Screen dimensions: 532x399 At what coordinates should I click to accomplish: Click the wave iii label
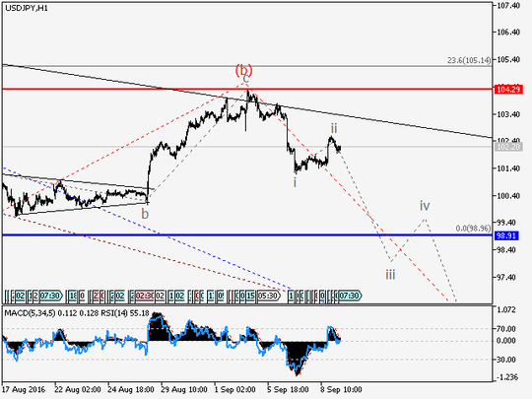[x=390, y=274]
